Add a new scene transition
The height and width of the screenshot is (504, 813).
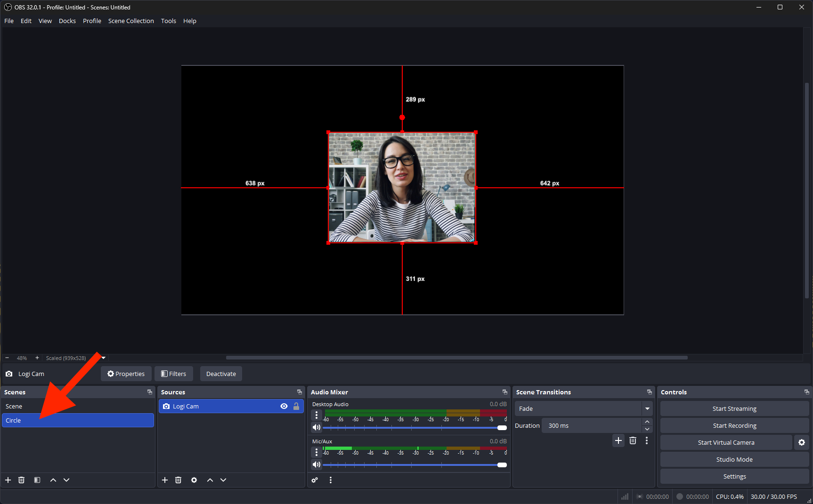point(618,440)
